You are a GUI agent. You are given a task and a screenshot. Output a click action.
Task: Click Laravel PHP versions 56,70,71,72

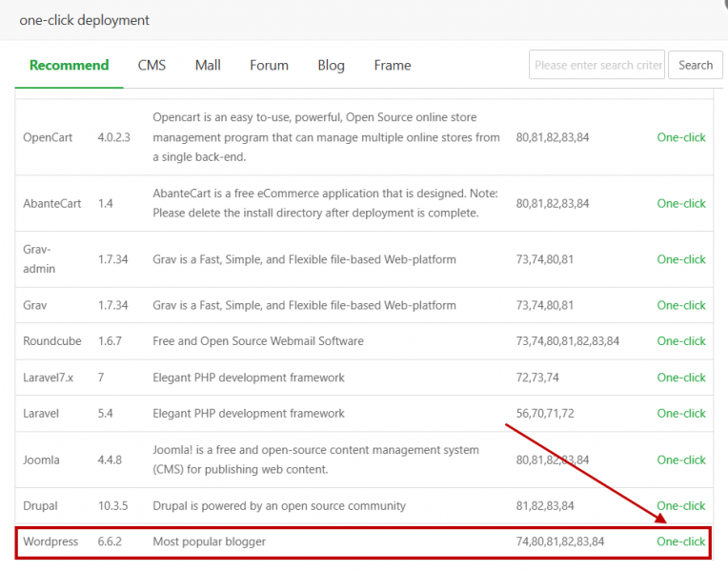coord(545,413)
